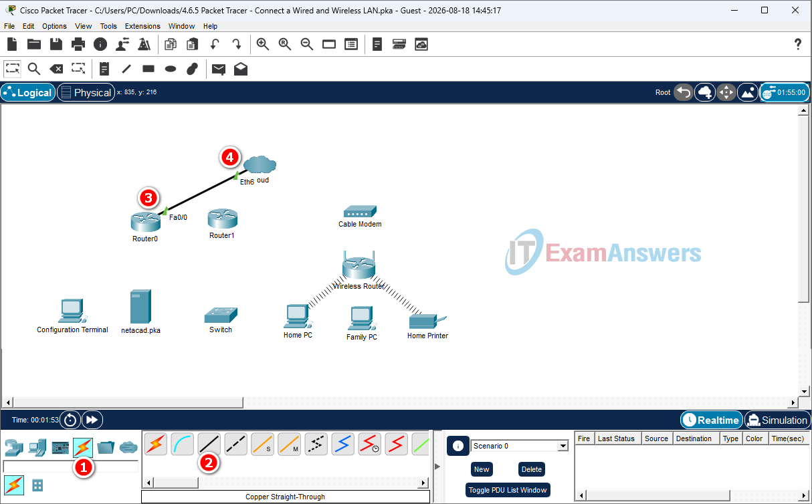This screenshot has width=812, height=504.
Task: Select the Draw Freeform tool
Action: click(193, 68)
